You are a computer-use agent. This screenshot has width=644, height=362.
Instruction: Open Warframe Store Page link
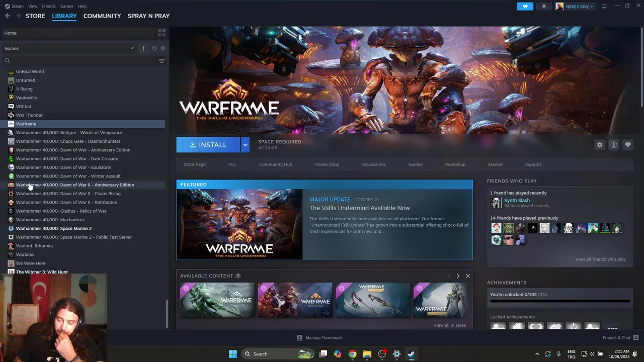[x=195, y=164]
